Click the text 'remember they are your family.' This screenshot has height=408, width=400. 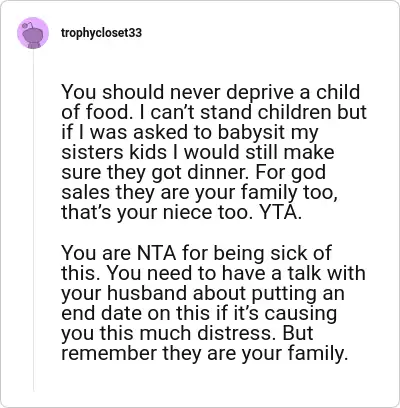tap(205, 354)
